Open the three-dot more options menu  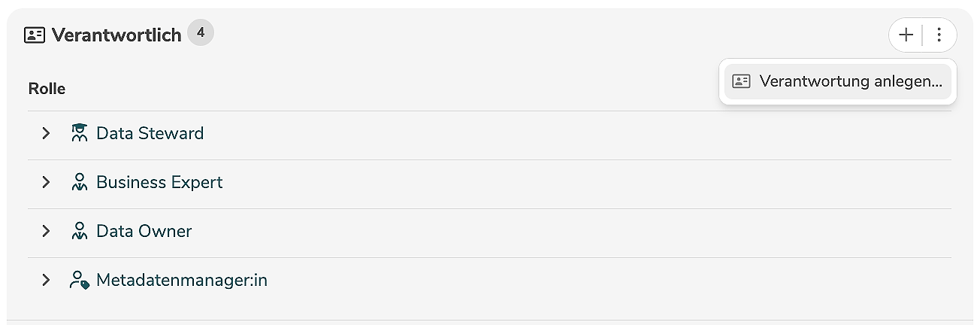click(x=939, y=35)
